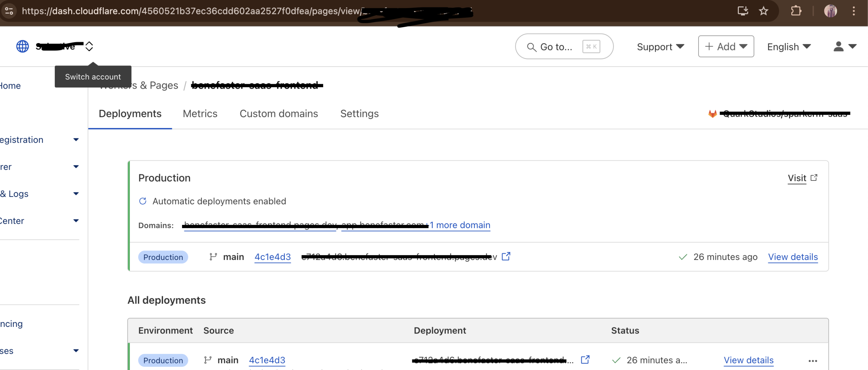Click the branch icon in the All deployments row
Viewport: 868px width, 370px height.
[x=208, y=360]
